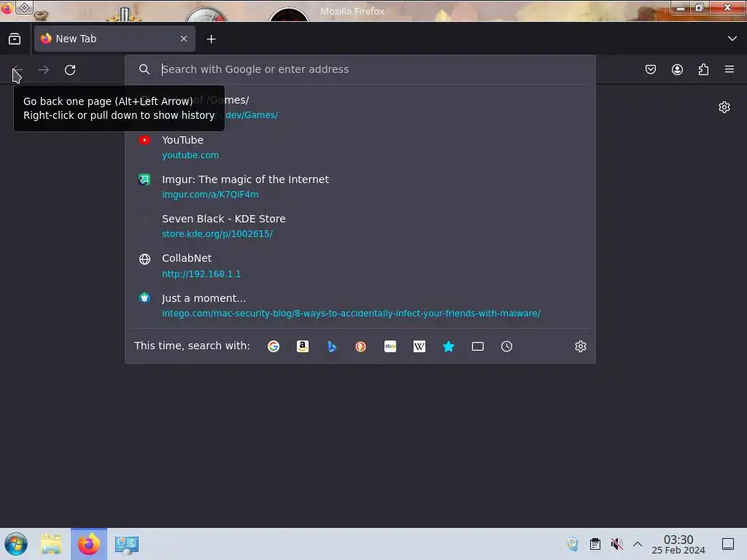Click imgur.com/a/K7QiF4m URL text
This screenshot has width=747, height=560.
pyautogui.click(x=210, y=194)
